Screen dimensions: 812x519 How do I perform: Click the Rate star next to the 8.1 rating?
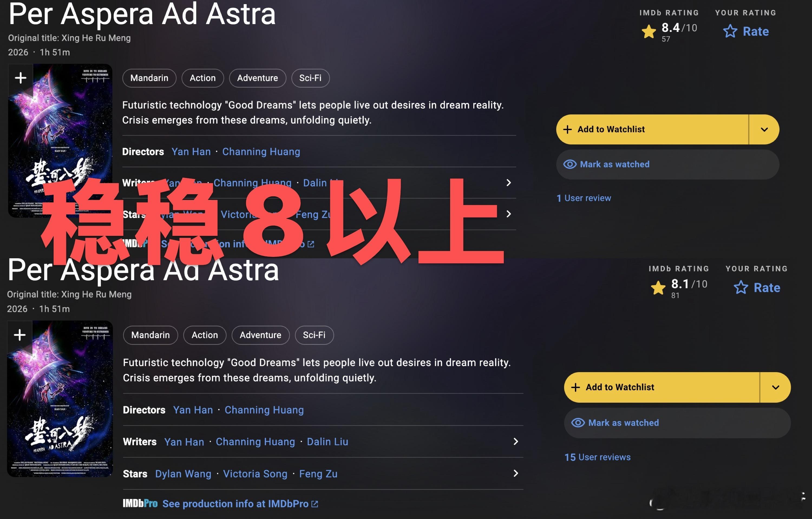741,287
